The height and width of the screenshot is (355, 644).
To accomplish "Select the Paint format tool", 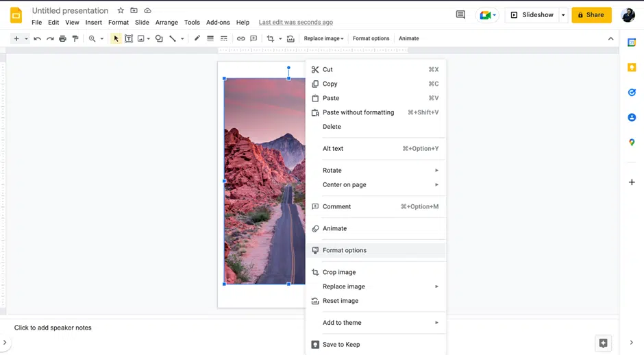I will pos(75,39).
